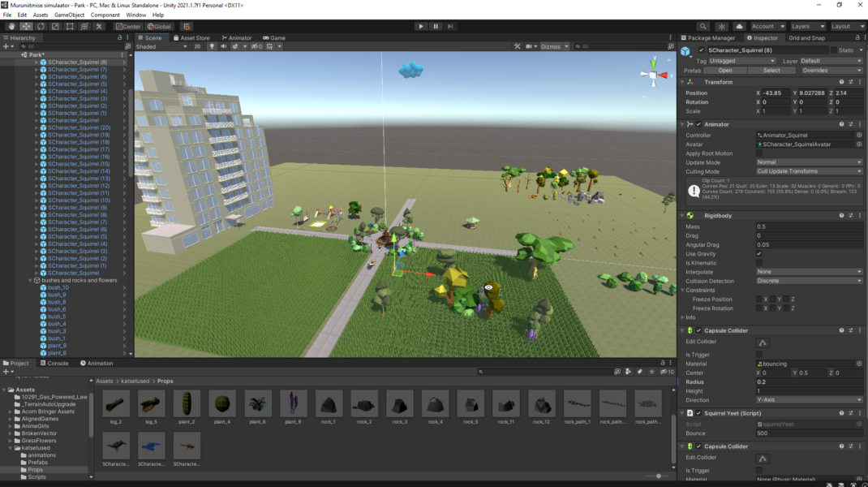
Task: Click the Pause button
Action: 436,26
